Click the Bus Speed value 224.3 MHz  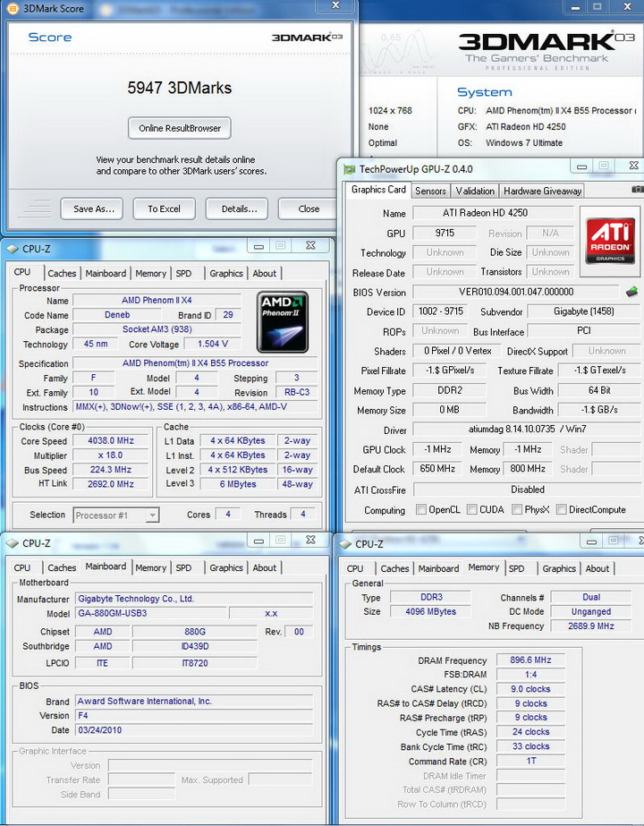(111, 469)
